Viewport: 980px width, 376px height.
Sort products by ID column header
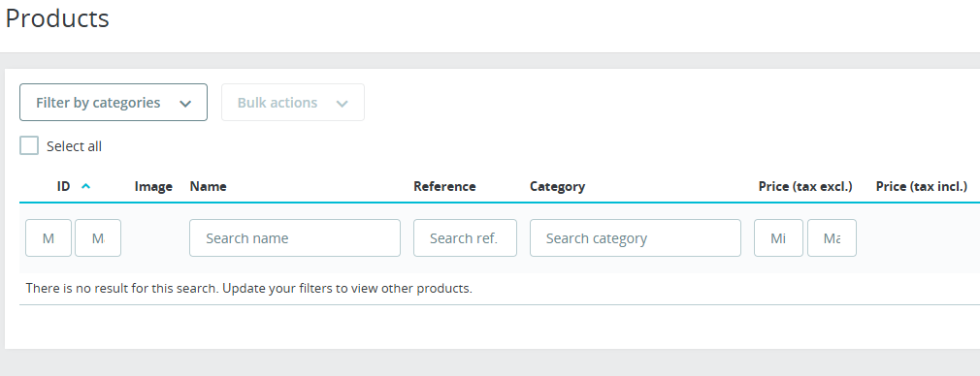63,186
